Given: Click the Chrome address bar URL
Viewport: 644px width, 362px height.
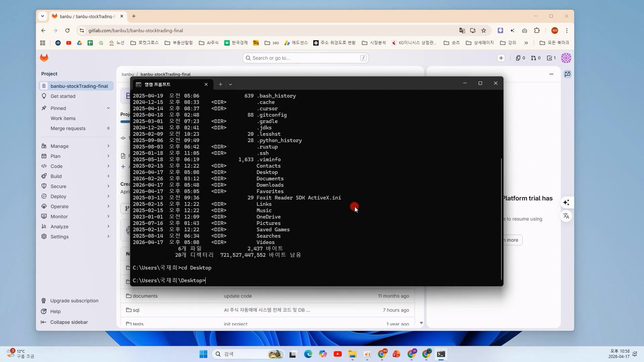Looking at the screenshot, I should click(136, 31).
